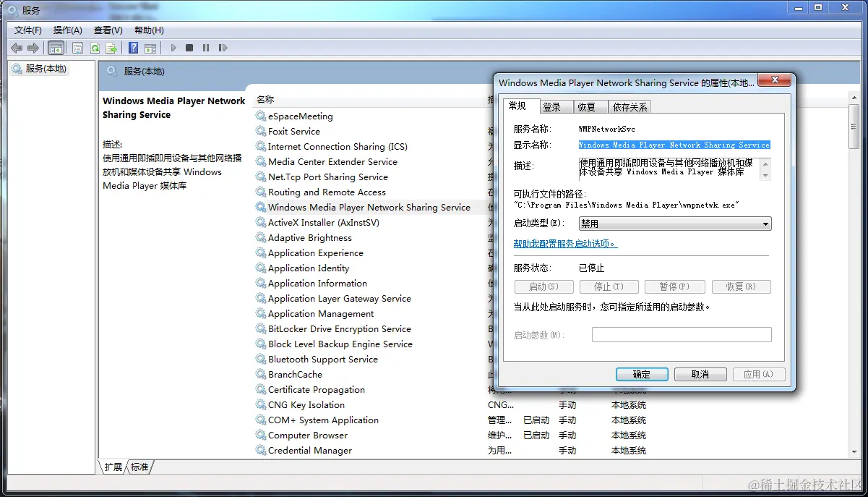The height and width of the screenshot is (497, 868).
Task: Click the Pause Service icon in toolbar
Action: [x=206, y=48]
